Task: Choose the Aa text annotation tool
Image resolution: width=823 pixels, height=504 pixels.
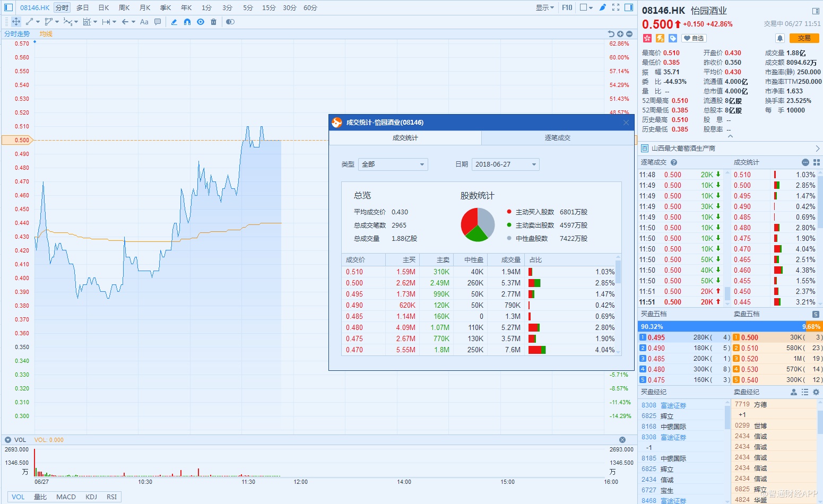Action: pyautogui.click(x=144, y=22)
